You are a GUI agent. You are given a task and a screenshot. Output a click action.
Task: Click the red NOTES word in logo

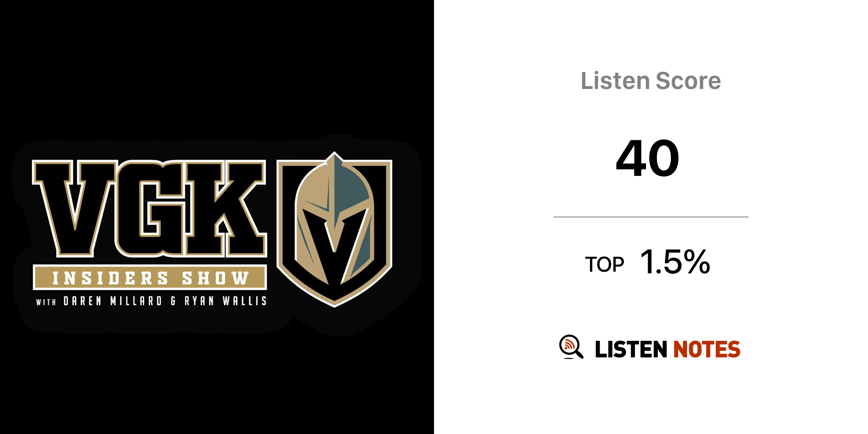tap(707, 349)
